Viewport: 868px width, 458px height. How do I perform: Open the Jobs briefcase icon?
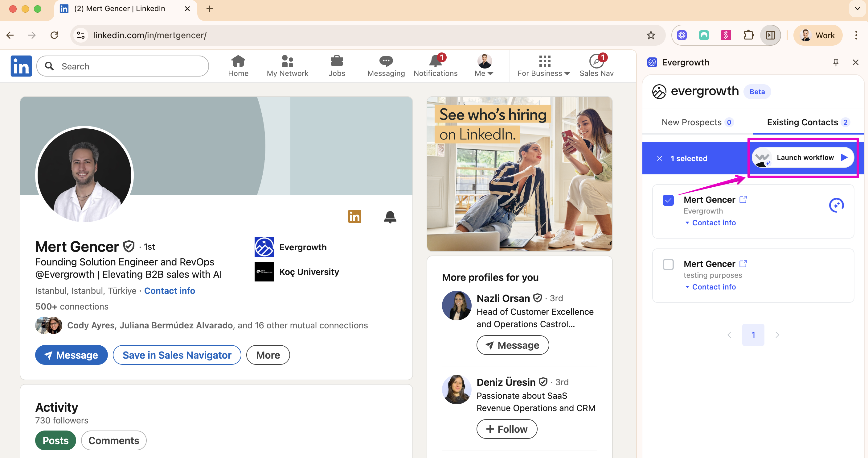(x=337, y=62)
